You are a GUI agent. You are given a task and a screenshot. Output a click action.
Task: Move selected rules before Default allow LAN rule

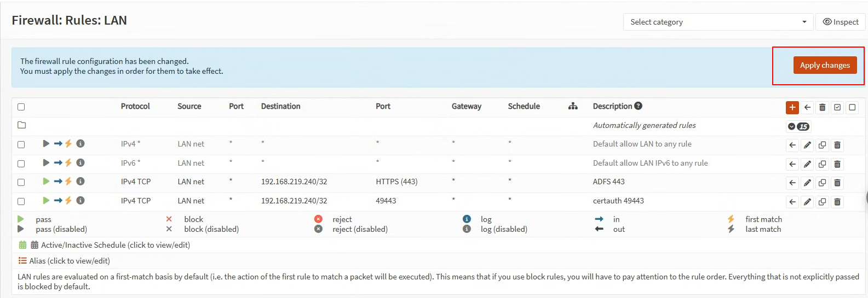coord(792,145)
